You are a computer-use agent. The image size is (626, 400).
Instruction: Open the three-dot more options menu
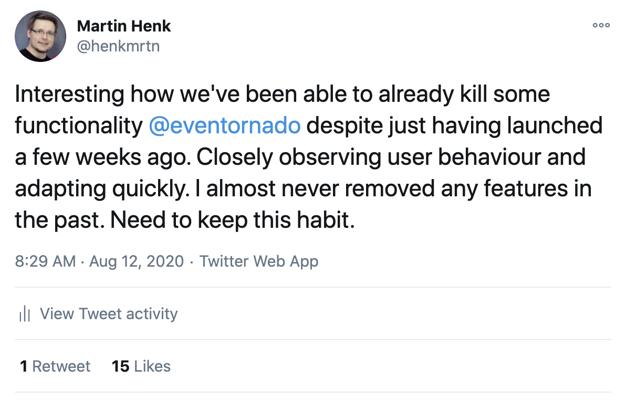[x=601, y=25]
